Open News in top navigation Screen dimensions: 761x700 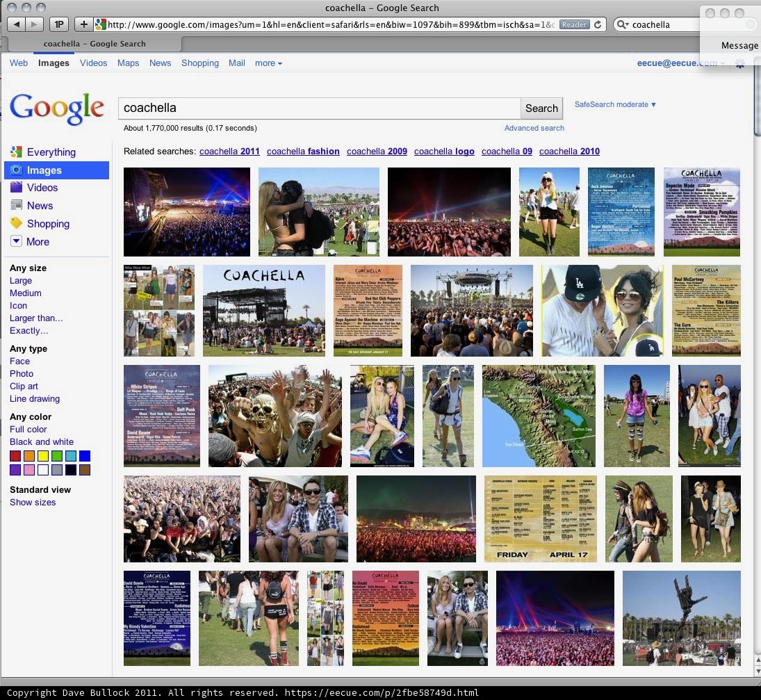[160, 63]
